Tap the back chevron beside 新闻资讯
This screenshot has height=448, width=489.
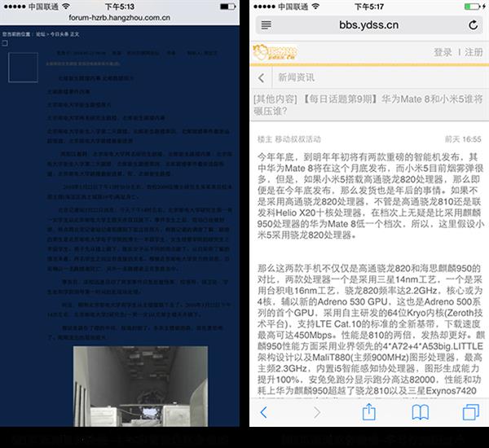(262, 78)
